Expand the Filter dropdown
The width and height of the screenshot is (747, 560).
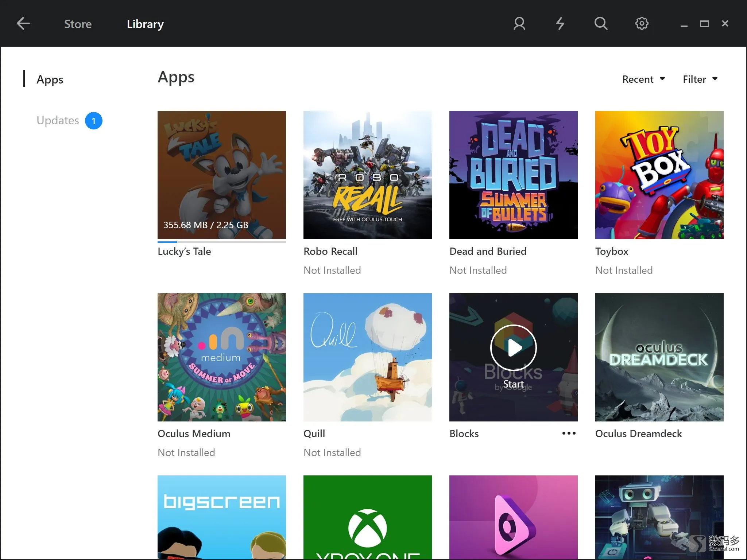click(700, 79)
